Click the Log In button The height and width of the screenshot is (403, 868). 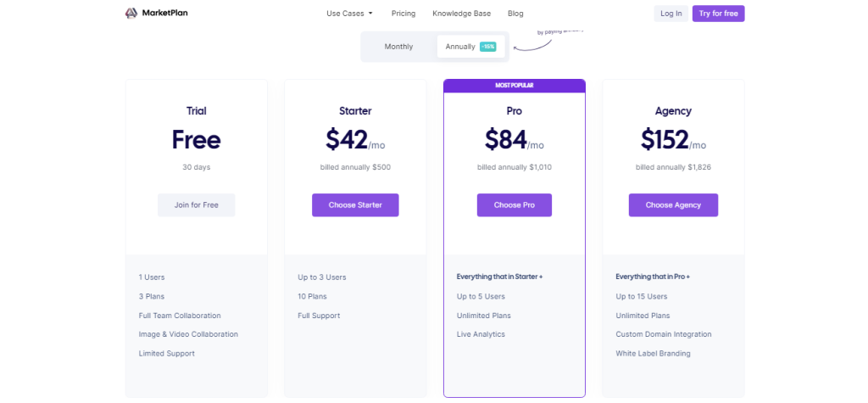click(x=670, y=14)
